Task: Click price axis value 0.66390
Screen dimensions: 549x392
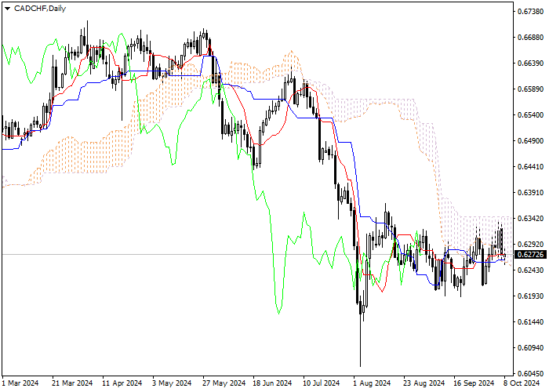Action: [x=531, y=64]
